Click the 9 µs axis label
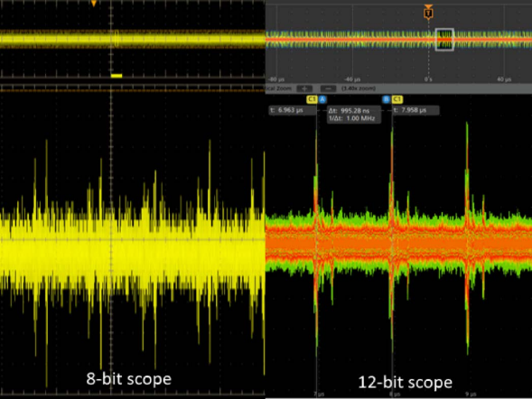The image size is (532, 399). point(471,394)
